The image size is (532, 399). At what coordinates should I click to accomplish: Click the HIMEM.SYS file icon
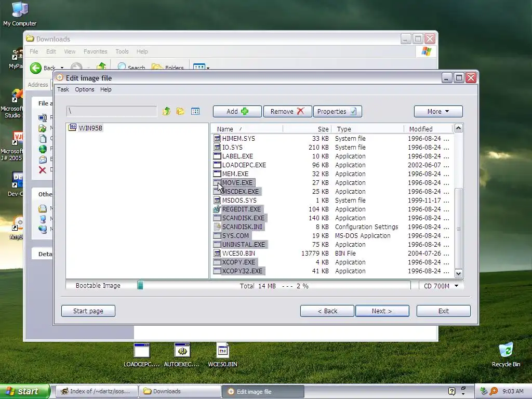217,138
